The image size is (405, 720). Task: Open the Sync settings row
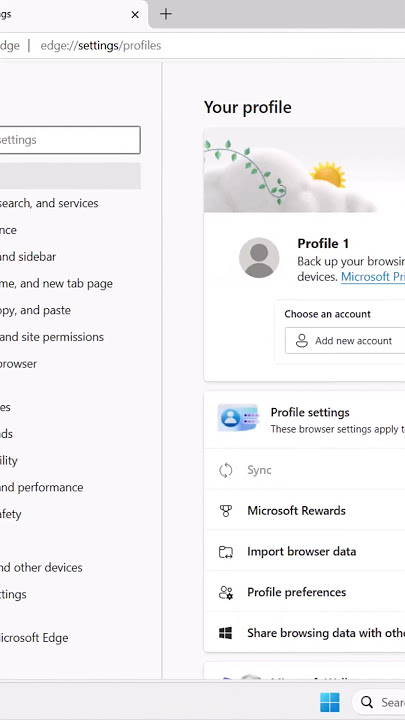(304, 470)
